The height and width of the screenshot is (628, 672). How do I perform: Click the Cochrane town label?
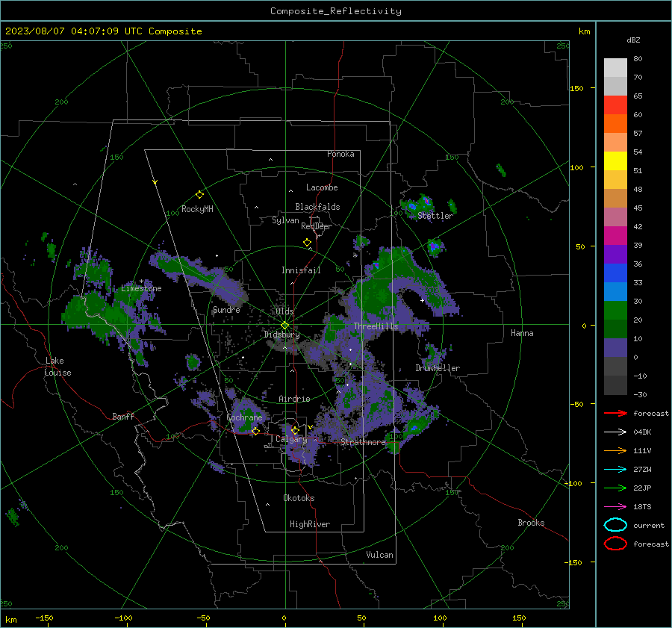coord(244,417)
